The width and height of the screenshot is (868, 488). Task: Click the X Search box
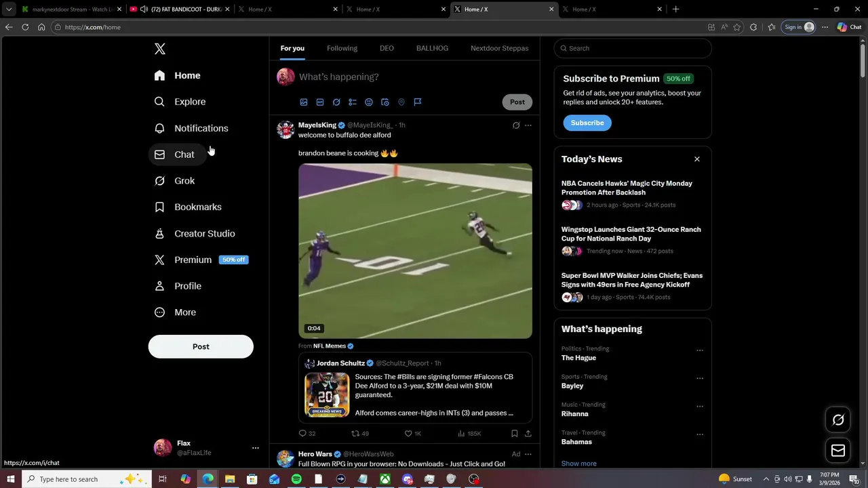point(633,48)
